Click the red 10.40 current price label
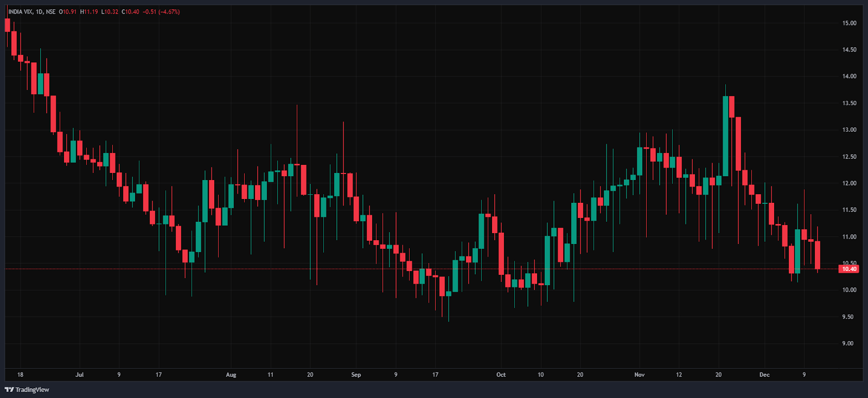Screen dimensions: 868x398 coord(849,269)
